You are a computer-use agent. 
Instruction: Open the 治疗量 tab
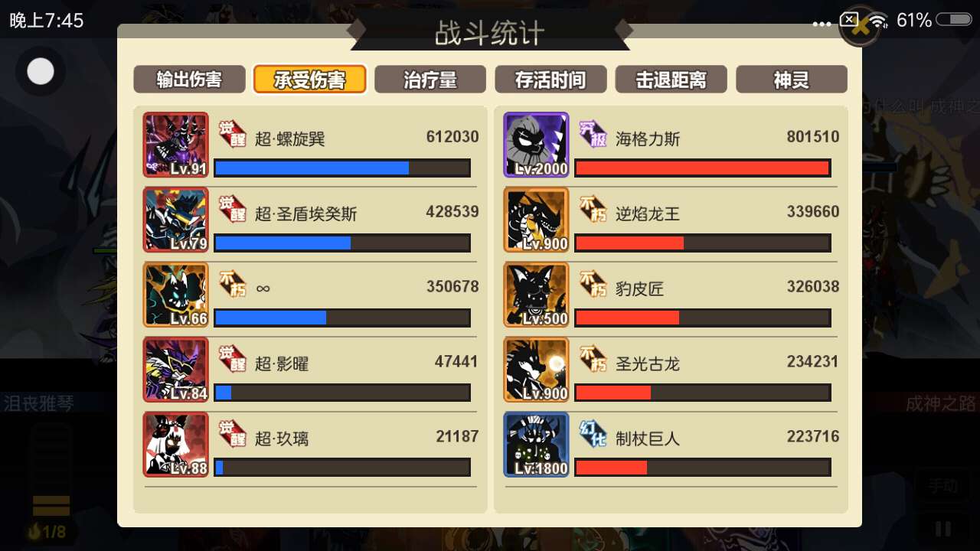click(x=430, y=80)
